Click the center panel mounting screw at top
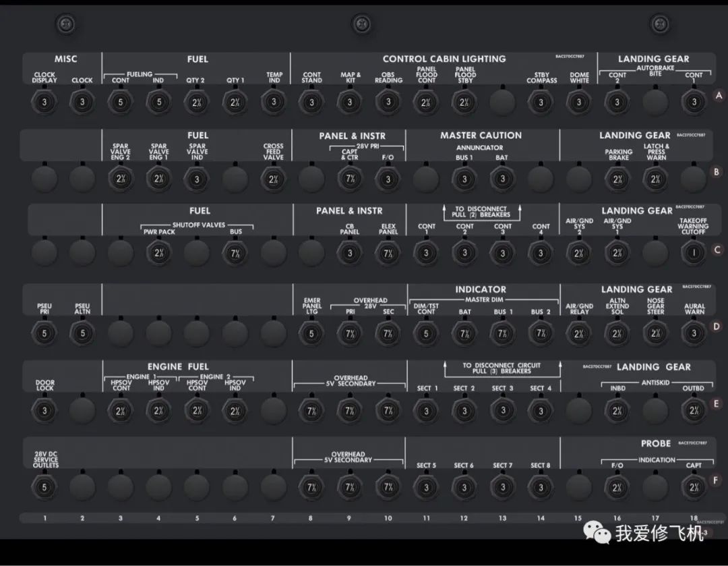Screen dimensions: 728x566 tap(361, 24)
